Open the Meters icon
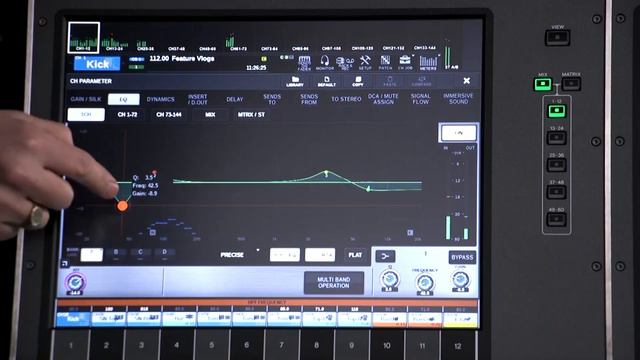The height and width of the screenshot is (360, 640). point(428,63)
